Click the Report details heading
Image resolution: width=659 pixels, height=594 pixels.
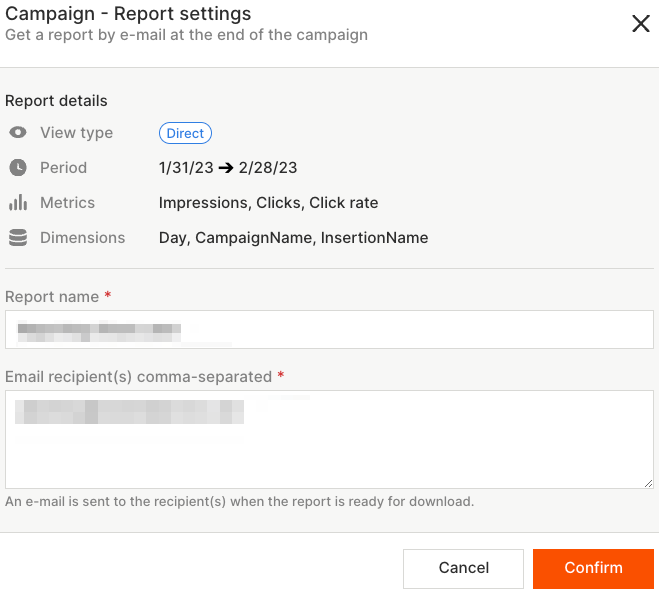point(56,101)
